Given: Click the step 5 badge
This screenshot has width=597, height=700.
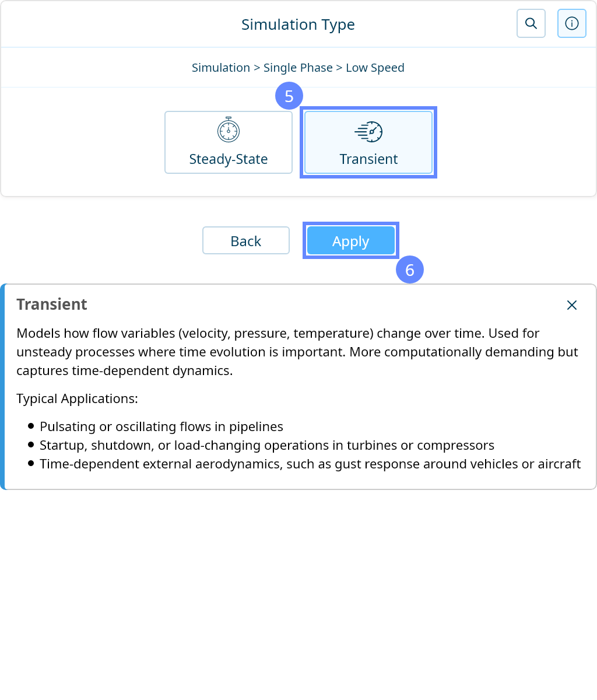Looking at the screenshot, I should (x=289, y=96).
